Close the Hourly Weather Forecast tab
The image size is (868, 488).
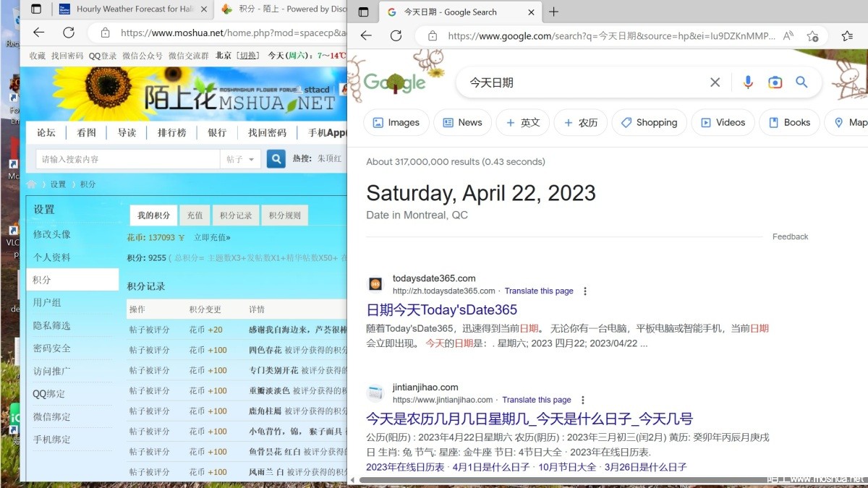click(203, 9)
